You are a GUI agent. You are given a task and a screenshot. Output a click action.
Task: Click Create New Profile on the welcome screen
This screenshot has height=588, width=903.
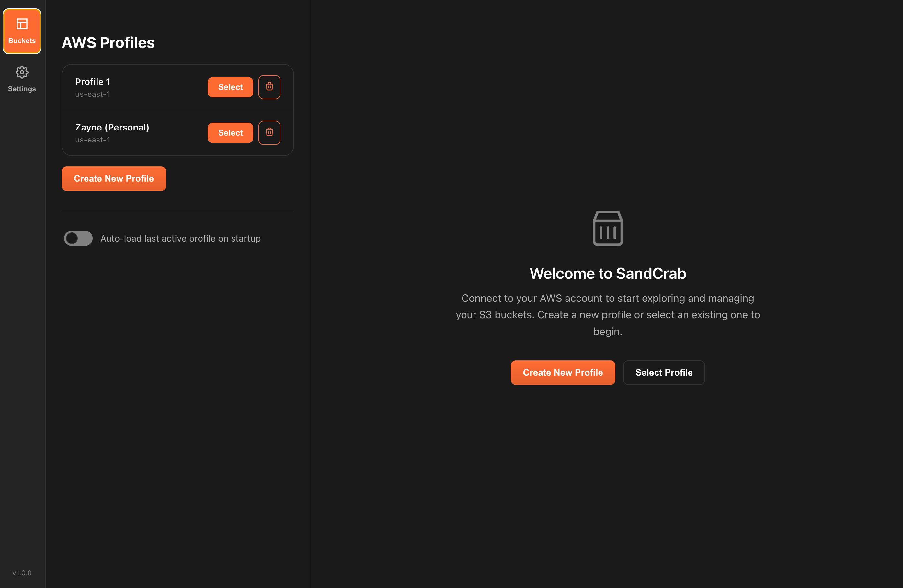[563, 373]
